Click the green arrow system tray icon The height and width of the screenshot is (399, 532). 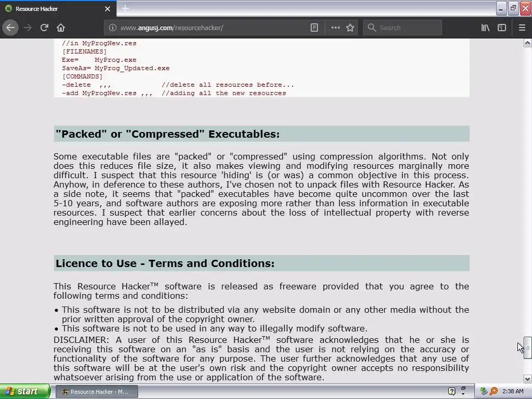pyautogui.click(x=484, y=391)
